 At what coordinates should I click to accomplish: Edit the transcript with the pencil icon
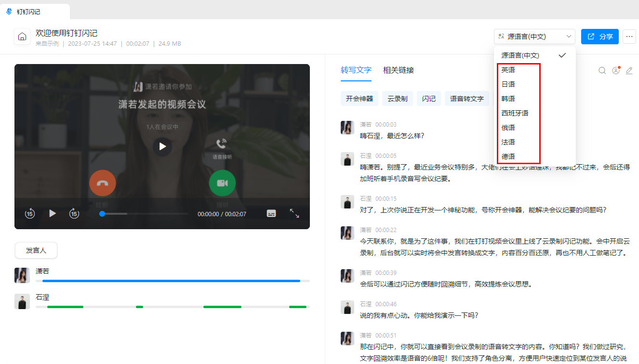[629, 70]
